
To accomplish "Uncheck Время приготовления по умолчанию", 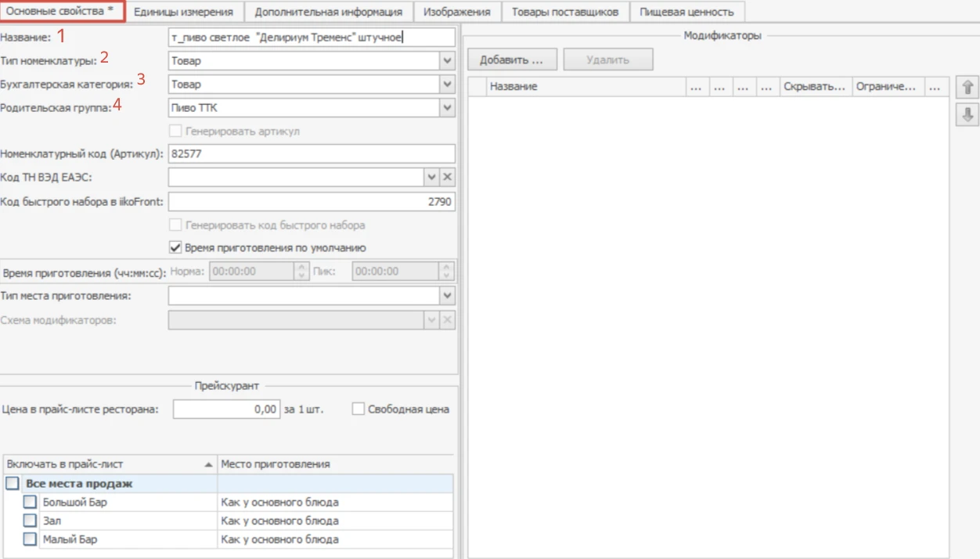I will (x=175, y=248).
